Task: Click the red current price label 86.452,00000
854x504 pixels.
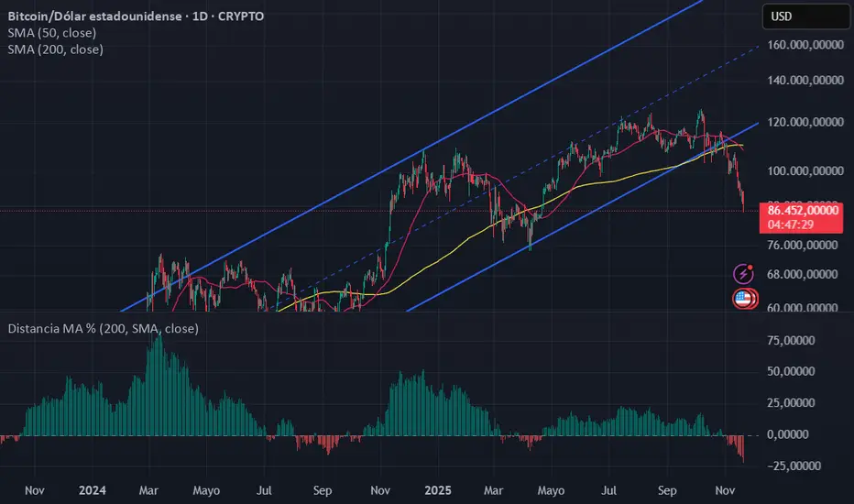Action: pyautogui.click(x=803, y=211)
